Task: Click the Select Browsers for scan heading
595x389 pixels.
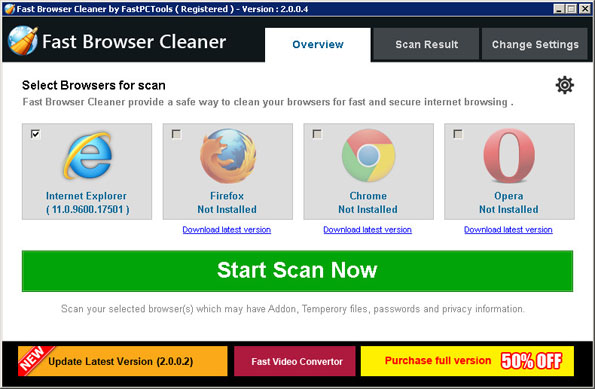Action: click(94, 85)
